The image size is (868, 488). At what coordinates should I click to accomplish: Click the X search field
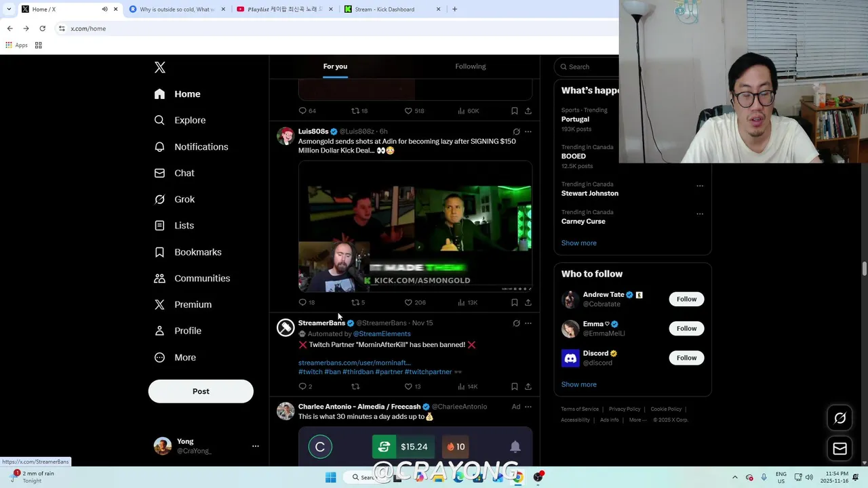click(x=587, y=66)
